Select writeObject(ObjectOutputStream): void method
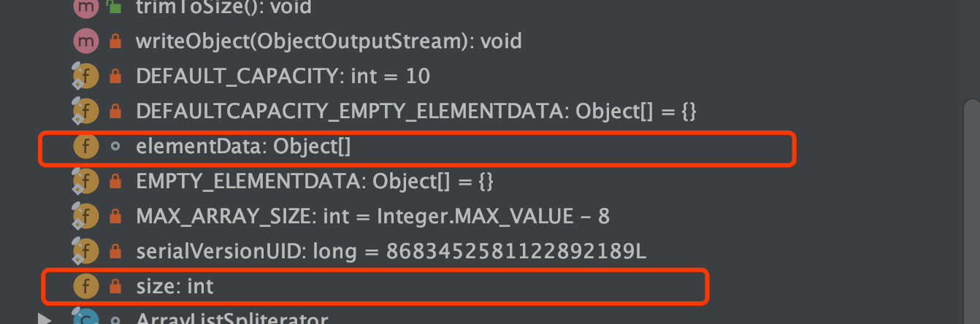The width and height of the screenshot is (980, 324). pyautogui.click(x=329, y=42)
